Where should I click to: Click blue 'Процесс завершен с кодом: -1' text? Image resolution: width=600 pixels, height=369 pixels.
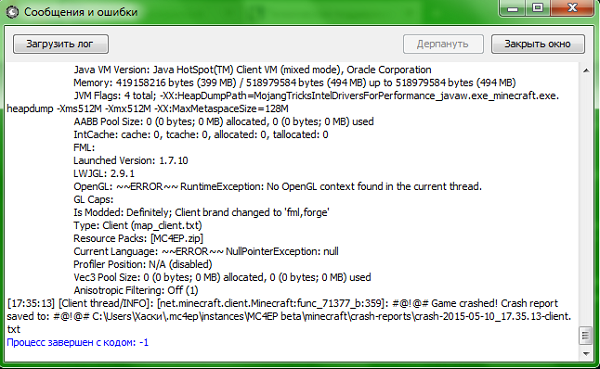(78, 342)
